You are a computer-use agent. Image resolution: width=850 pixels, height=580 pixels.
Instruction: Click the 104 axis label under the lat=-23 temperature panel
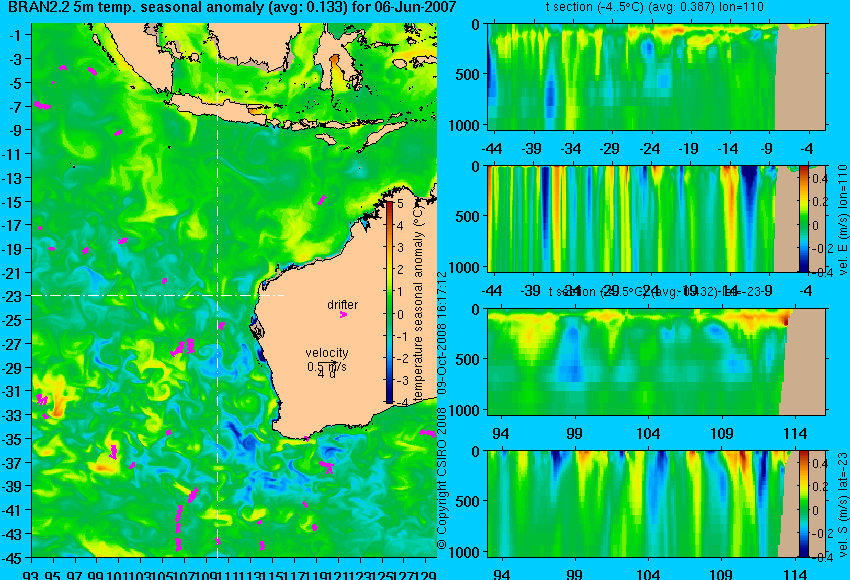648,434
